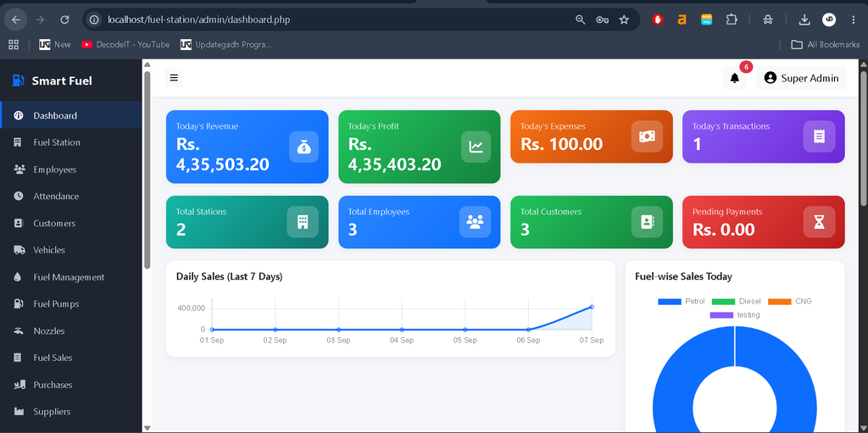Open the Fuel Station sidebar item
The height and width of the screenshot is (433, 868).
click(71, 142)
